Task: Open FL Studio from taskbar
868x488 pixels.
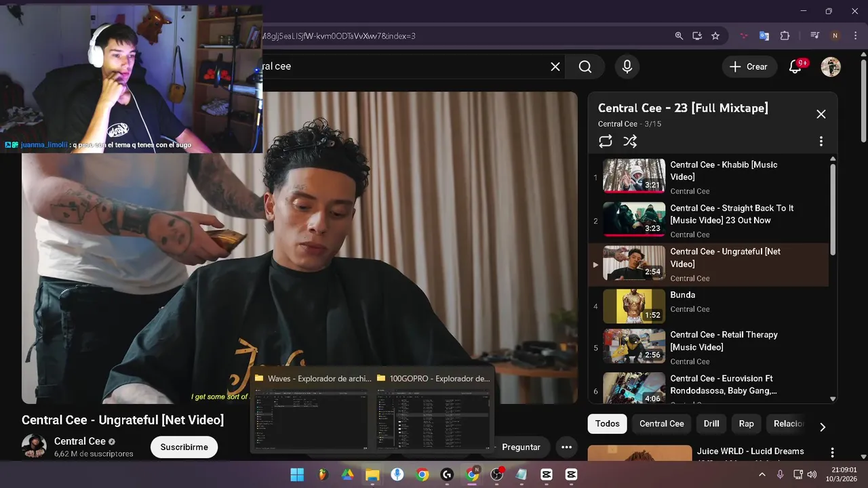Action: [x=323, y=474]
